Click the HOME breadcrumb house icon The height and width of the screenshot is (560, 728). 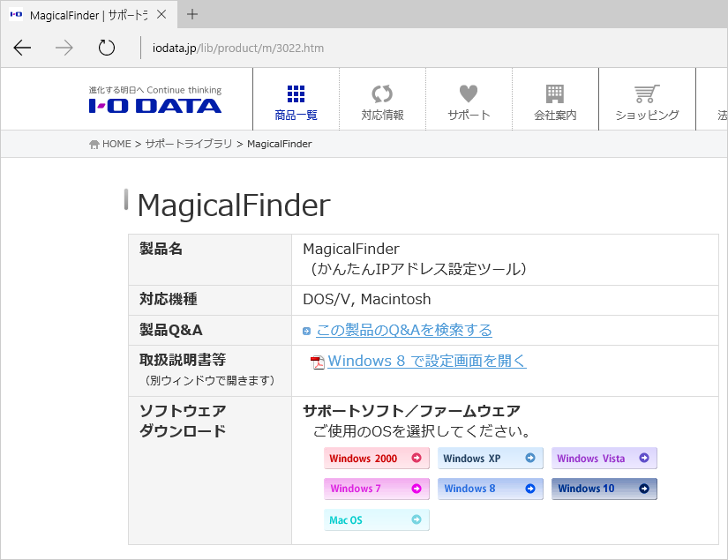point(94,145)
